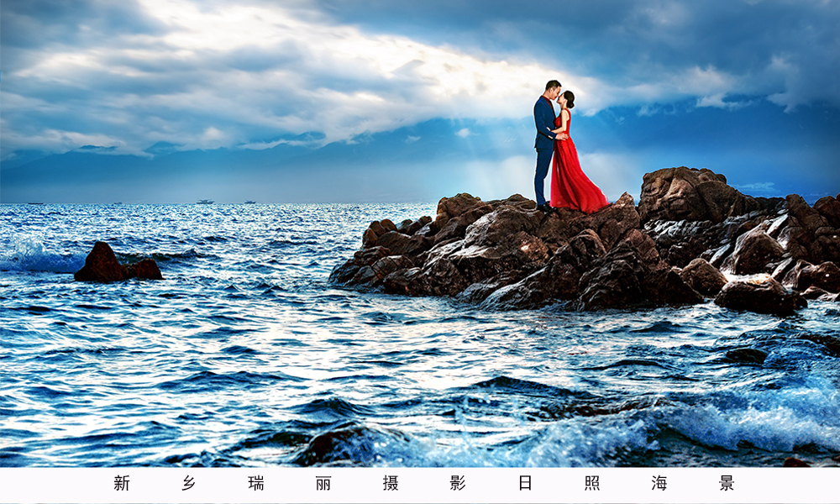Click the character 乡 in the caption

pyautogui.click(x=189, y=483)
